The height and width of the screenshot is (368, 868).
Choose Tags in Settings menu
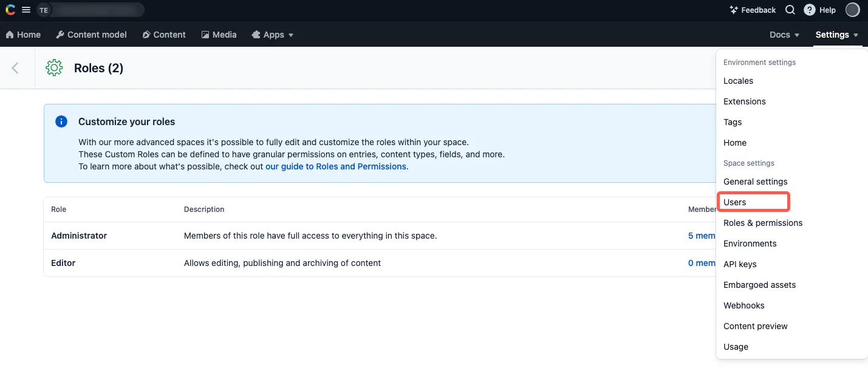click(x=791, y=122)
